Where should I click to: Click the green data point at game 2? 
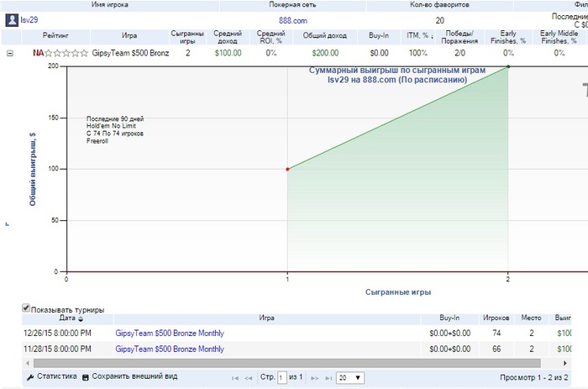pos(508,66)
